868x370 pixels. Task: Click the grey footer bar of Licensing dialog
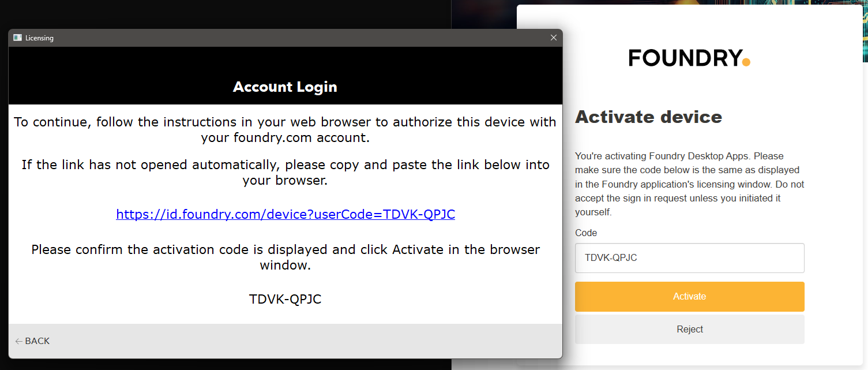[285, 341]
